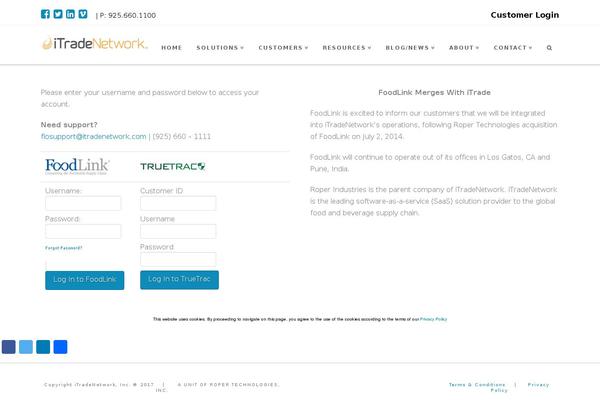Focus the TrueTrac Password field

click(x=178, y=260)
